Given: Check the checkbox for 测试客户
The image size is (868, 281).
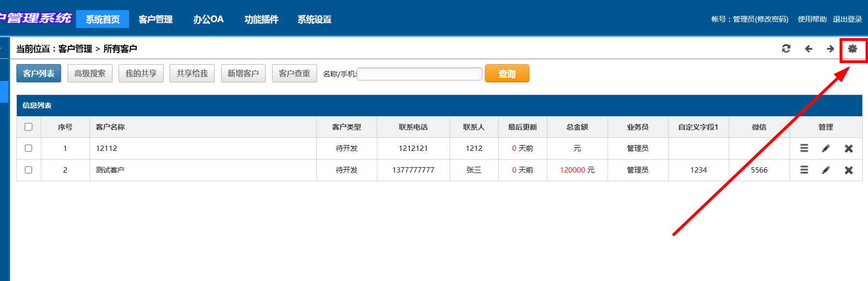Looking at the screenshot, I should [28, 170].
